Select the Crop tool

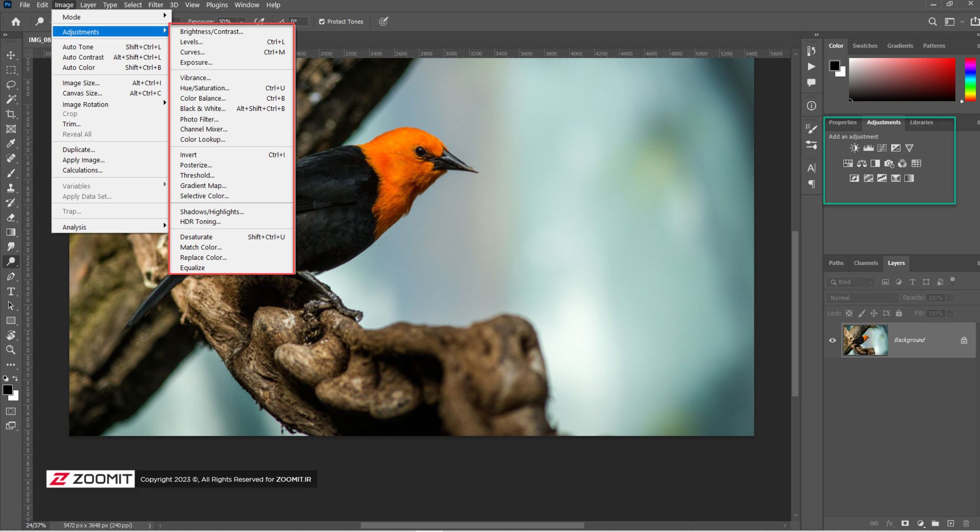[11, 114]
